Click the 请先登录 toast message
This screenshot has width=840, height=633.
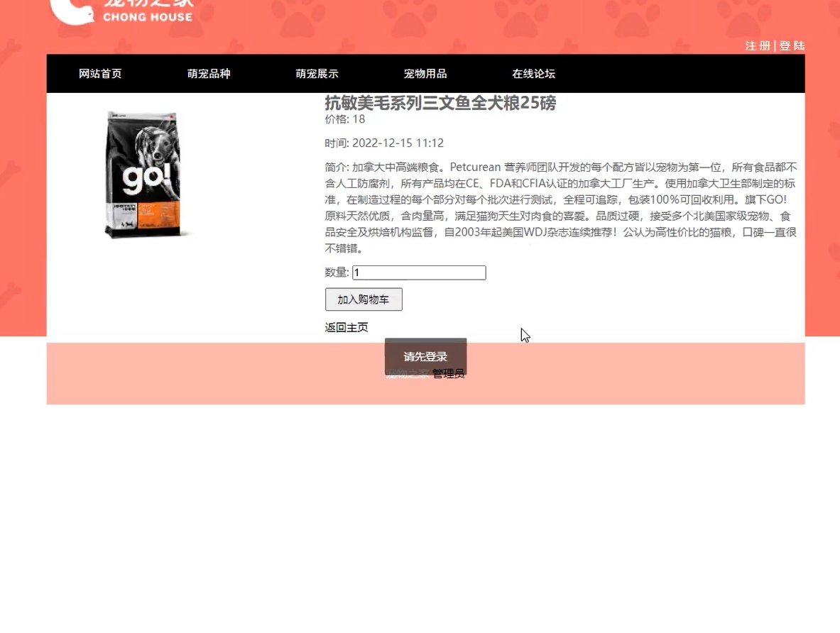point(426,357)
